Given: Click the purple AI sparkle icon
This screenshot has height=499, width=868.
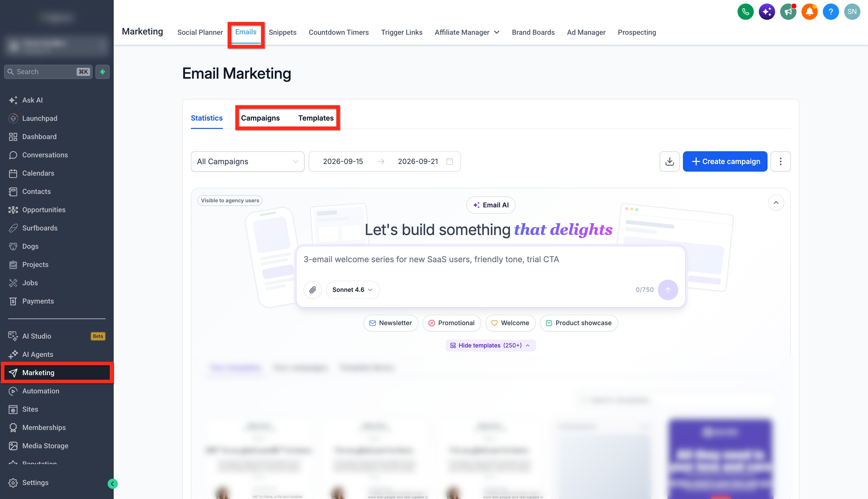Looking at the screenshot, I should click(766, 12).
